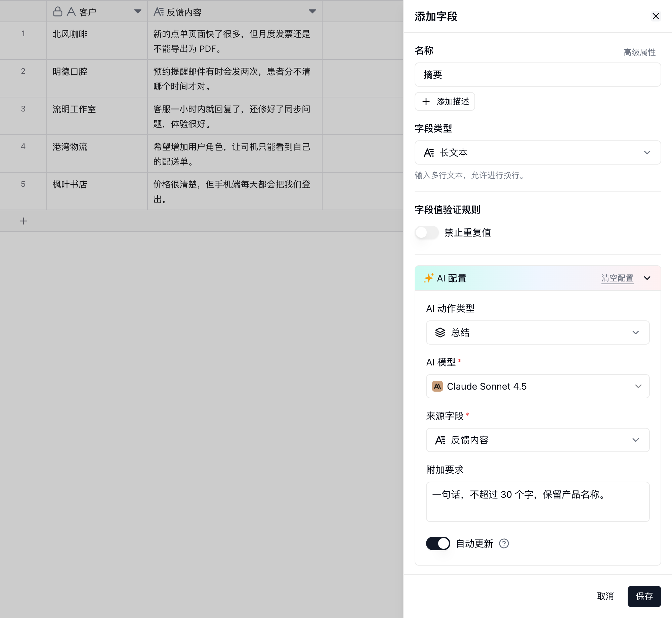This screenshot has width=672, height=618.
Task: Click feedback cell about 增加用户角色
Action: (x=235, y=154)
